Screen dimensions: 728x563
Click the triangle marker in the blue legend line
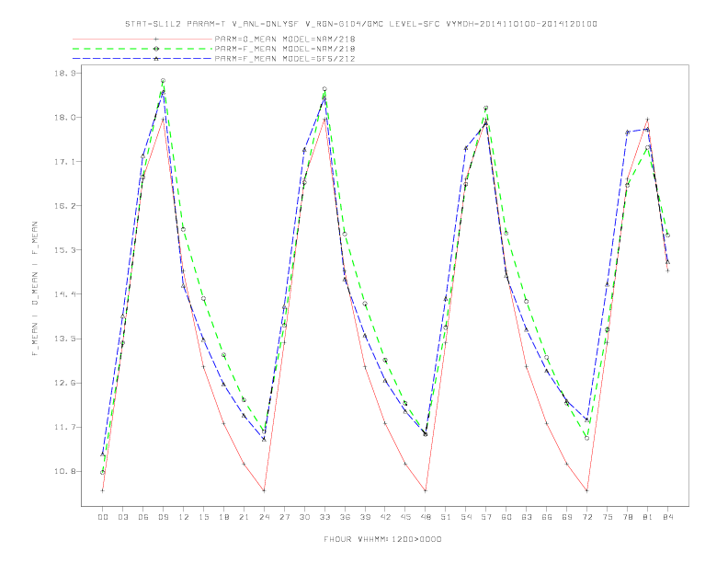tap(156, 59)
